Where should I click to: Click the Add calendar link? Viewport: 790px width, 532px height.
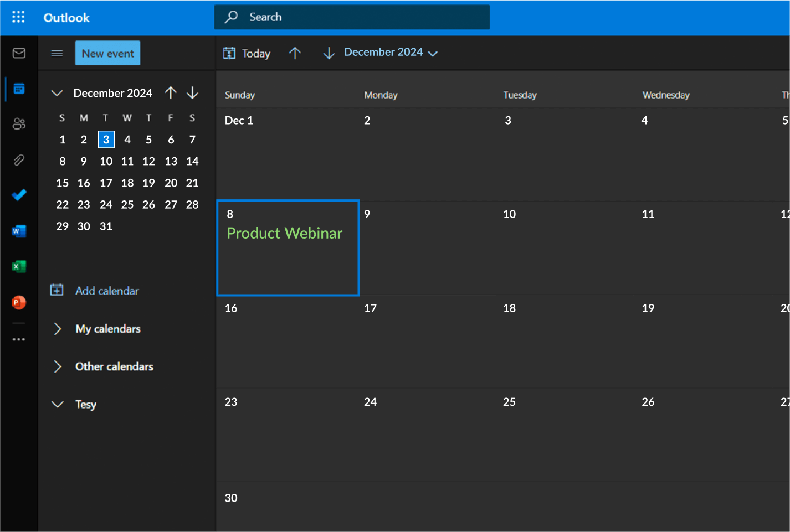pyautogui.click(x=106, y=291)
